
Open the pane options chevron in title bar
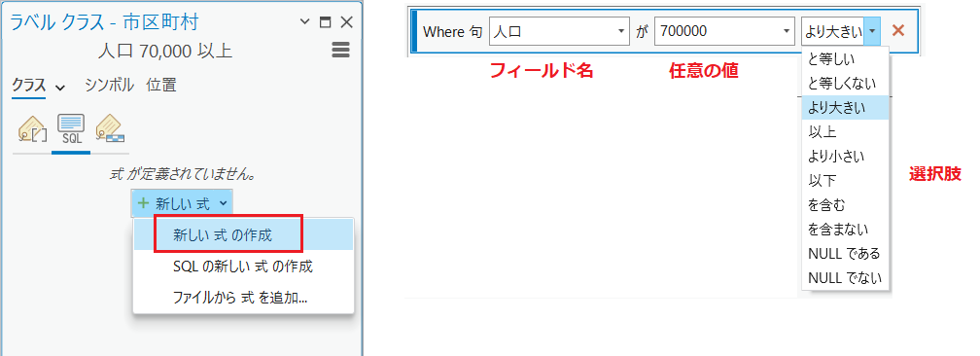pyautogui.click(x=305, y=22)
